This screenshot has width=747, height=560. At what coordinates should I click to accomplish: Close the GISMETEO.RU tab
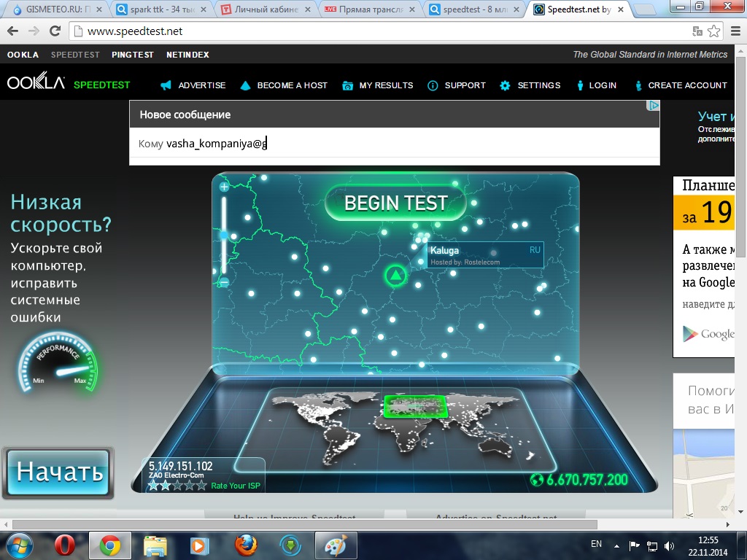click(99, 9)
